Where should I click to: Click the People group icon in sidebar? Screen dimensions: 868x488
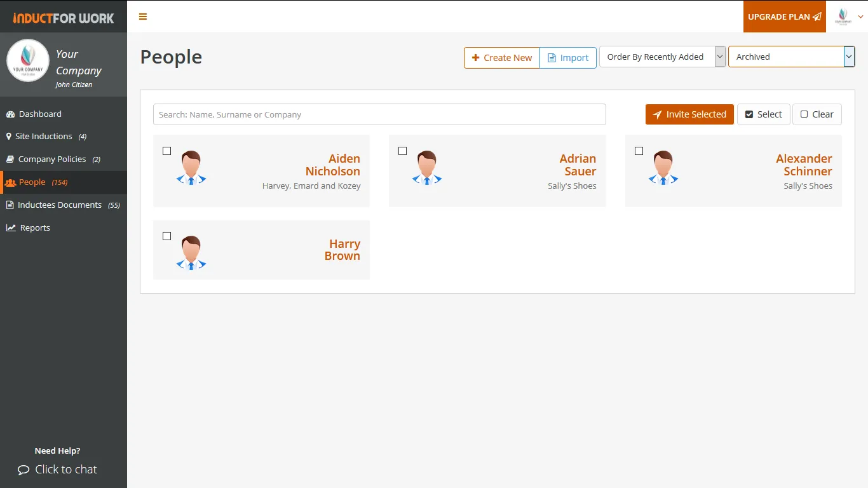pyautogui.click(x=10, y=182)
